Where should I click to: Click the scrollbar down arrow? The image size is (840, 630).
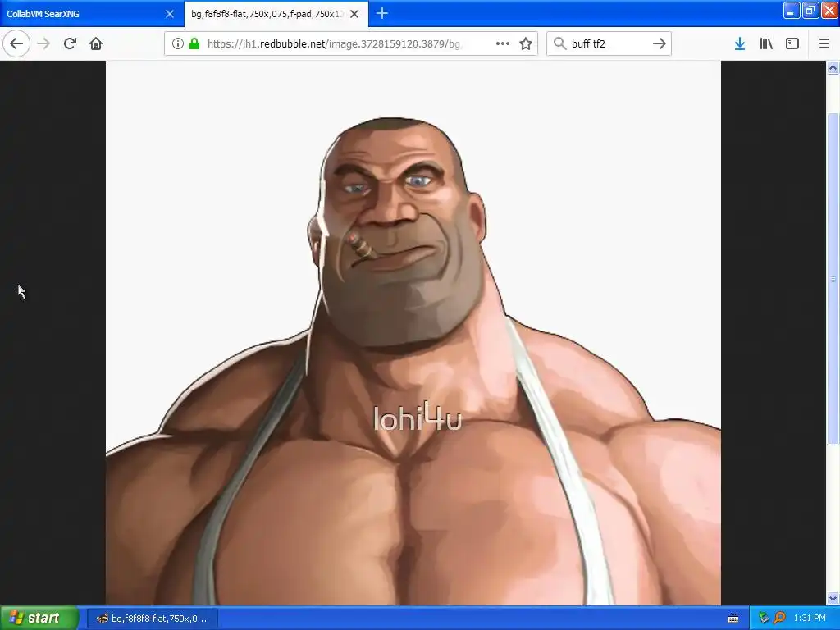(833, 598)
